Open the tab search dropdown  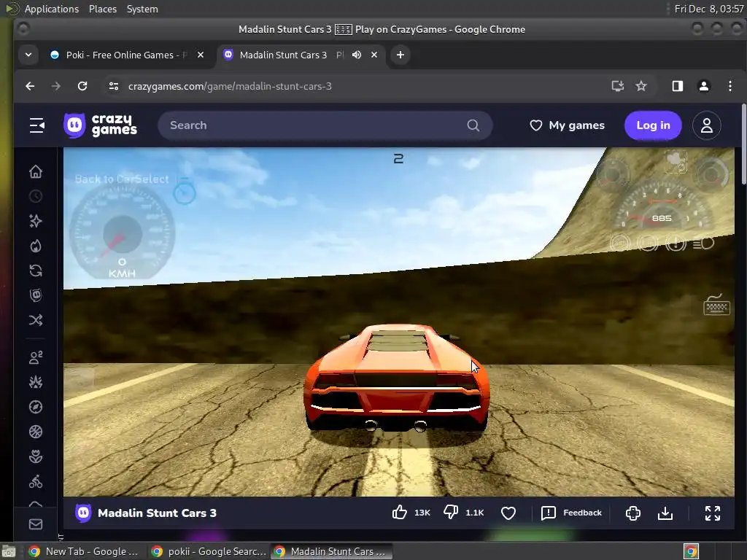click(28, 55)
